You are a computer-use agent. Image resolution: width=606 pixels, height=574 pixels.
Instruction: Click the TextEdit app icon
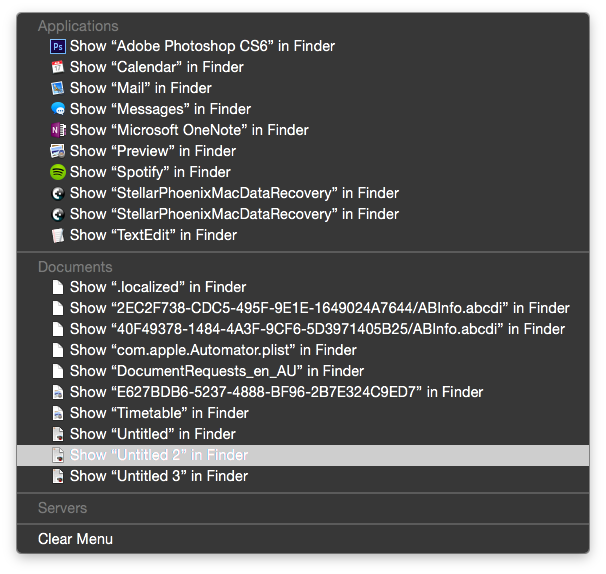point(58,235)
